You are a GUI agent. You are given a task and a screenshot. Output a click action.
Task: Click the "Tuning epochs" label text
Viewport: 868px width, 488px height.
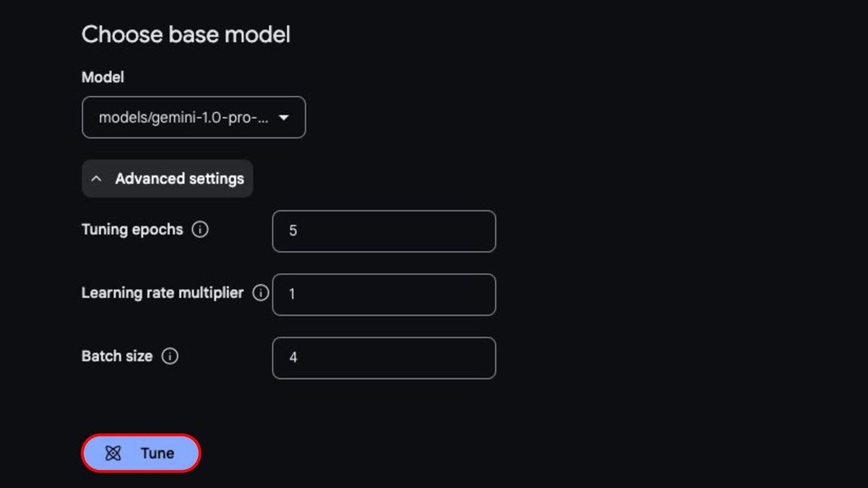pos(132,230)
